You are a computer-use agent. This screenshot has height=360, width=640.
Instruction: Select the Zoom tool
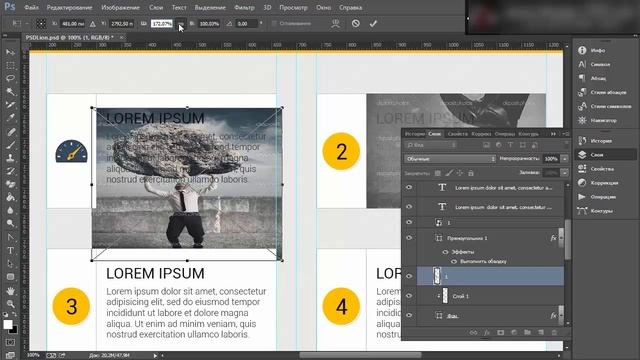click(11, 304)
